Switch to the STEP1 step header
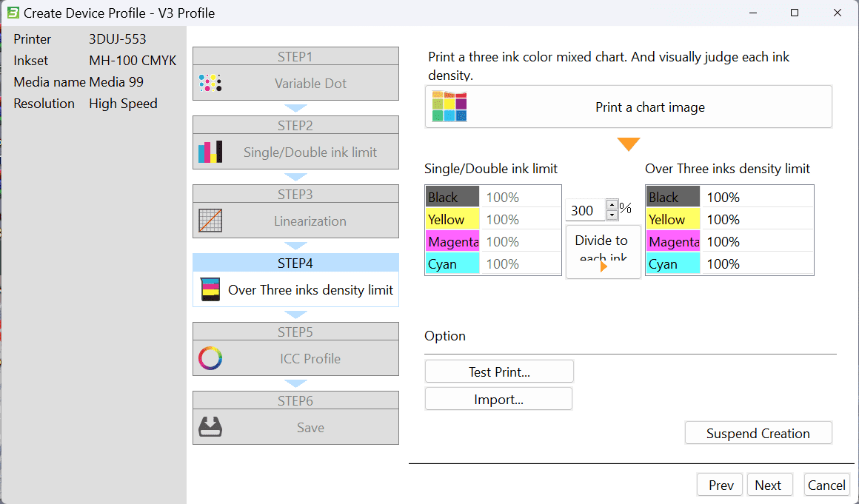 tap(295, 56)
